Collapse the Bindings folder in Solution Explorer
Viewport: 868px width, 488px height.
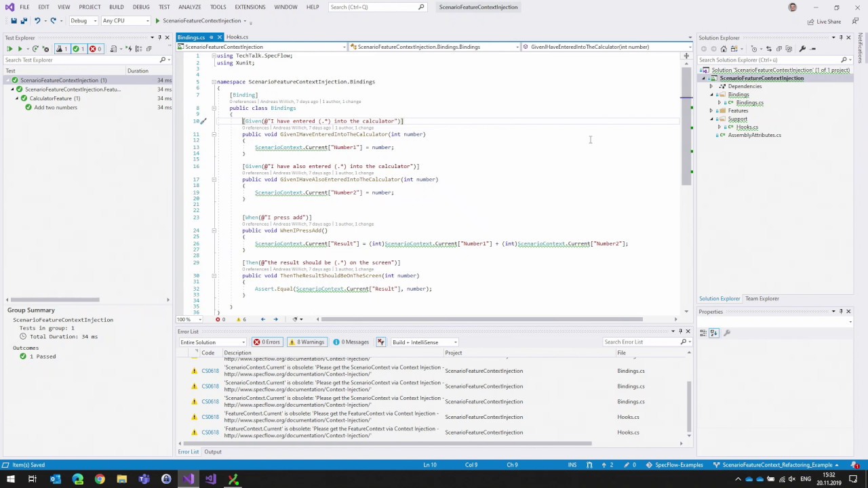tap(711, 95)
